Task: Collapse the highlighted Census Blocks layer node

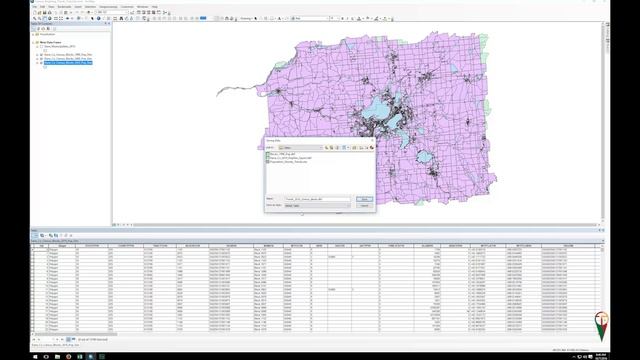Action: [x=37, y=63]
